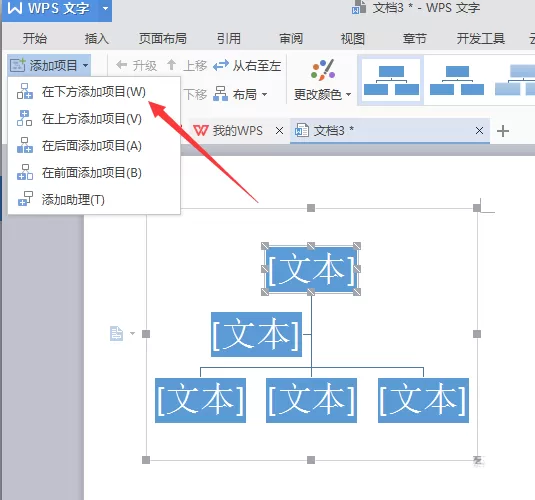
Task: Click the top-center diagram frame handle
Action: (311, 208)
